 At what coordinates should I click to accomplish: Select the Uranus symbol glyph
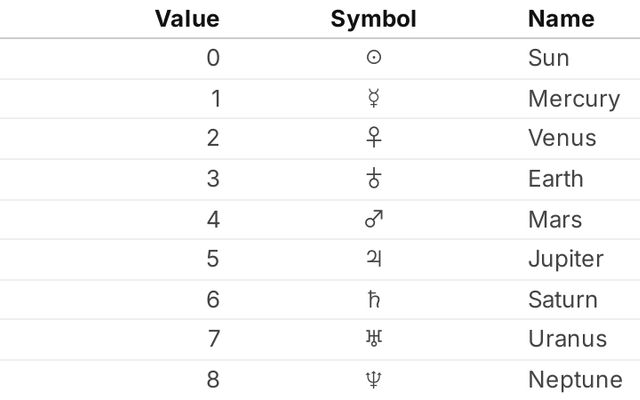point(374,338)
